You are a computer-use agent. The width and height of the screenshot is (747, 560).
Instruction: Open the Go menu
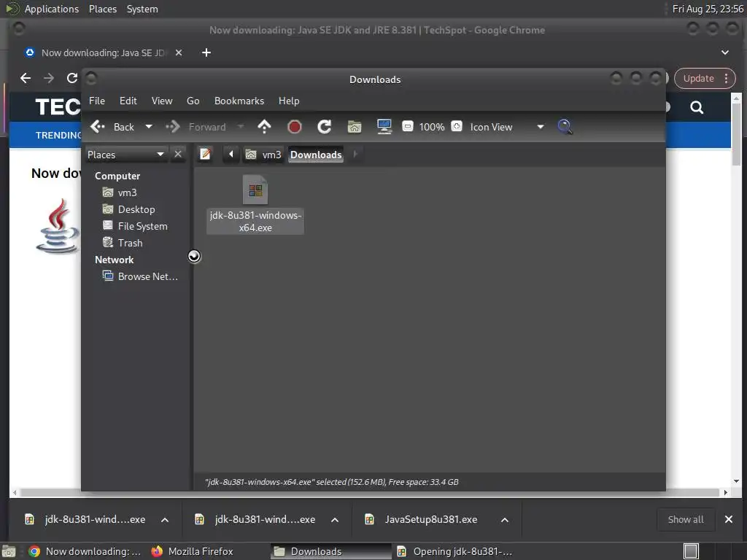click(193, 101)
